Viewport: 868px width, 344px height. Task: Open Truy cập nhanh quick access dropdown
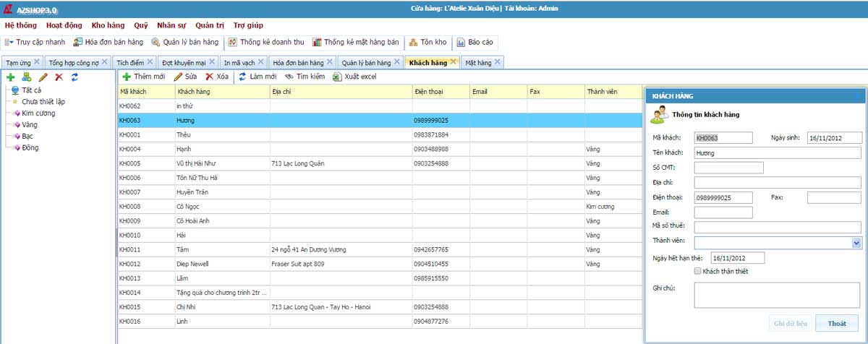pos(35,42)
